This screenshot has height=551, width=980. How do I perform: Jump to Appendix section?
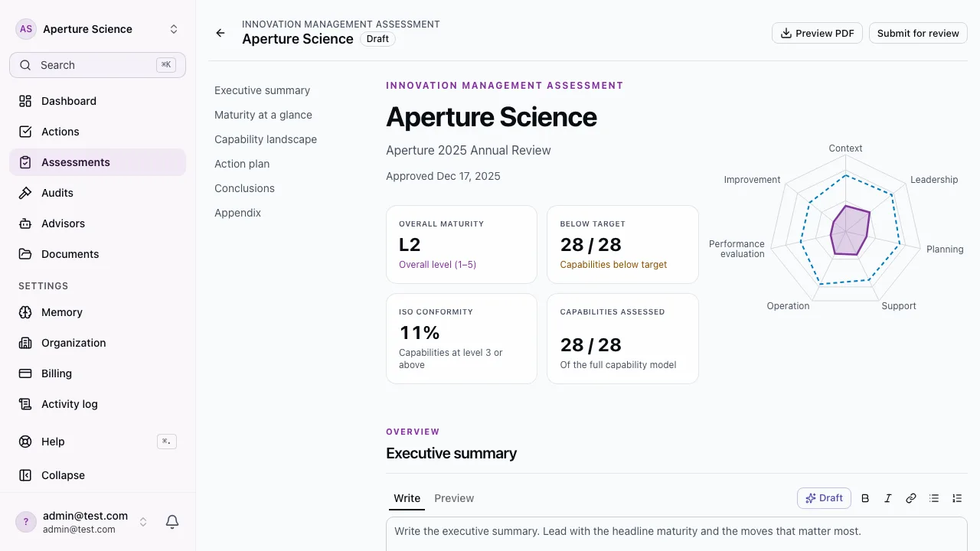237,213
